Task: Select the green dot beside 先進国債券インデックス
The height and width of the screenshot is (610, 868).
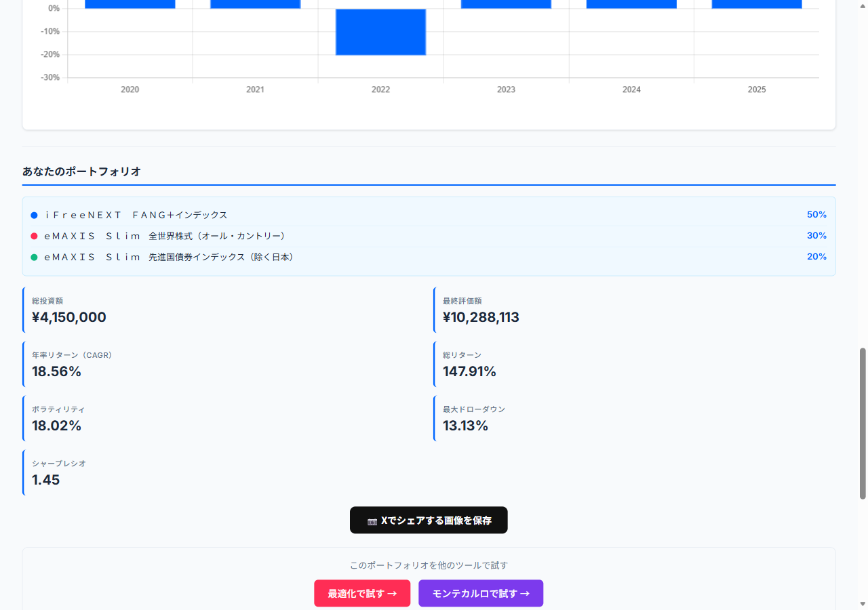Action: (34, 257)
